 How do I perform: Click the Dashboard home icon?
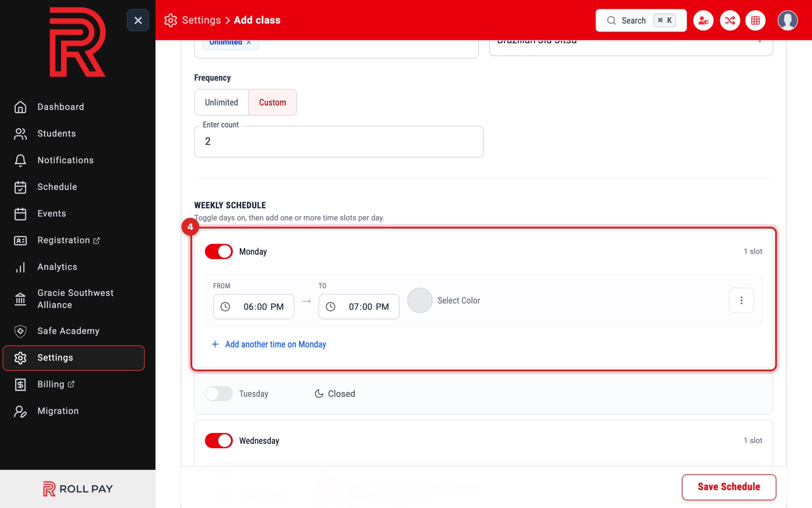tap(20, 107)
